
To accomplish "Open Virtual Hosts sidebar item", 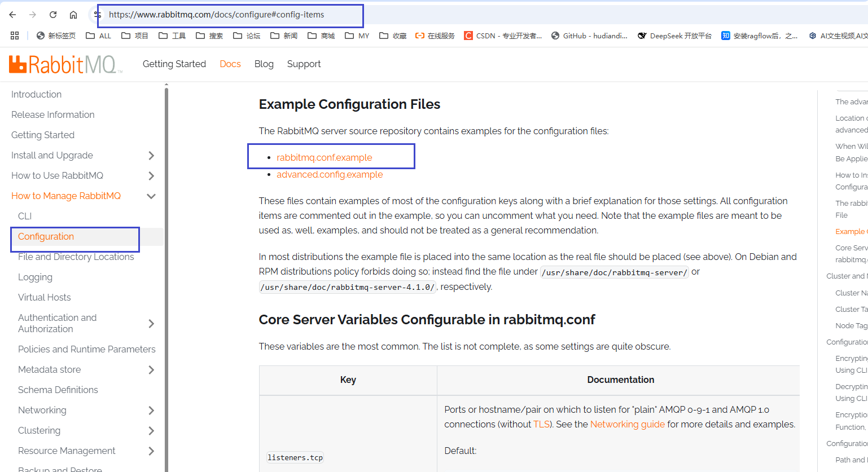I will pyautogui.click(x=45, y=297).
